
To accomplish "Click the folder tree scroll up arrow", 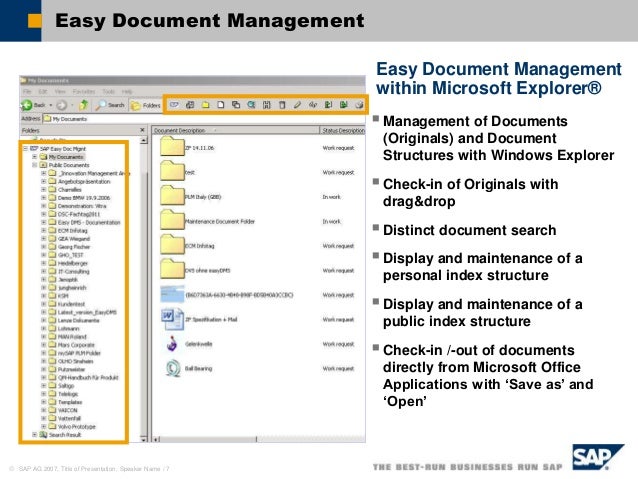I will coord(144,141).
